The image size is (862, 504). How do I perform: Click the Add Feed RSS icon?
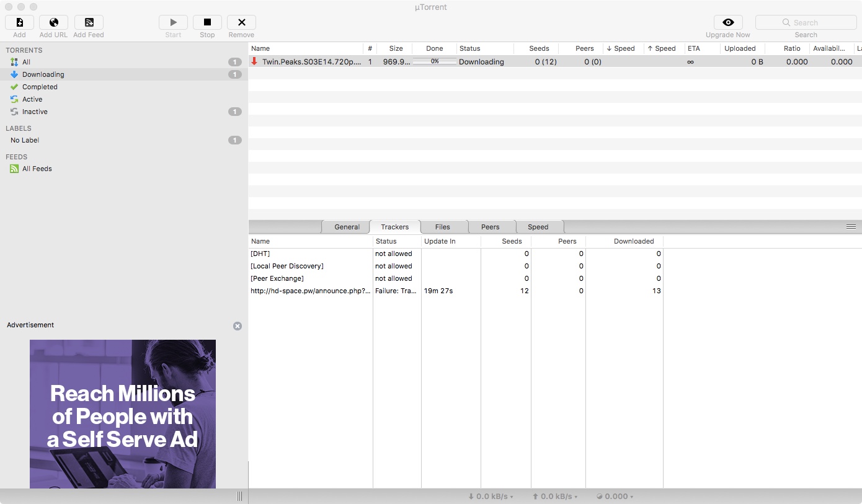coord(89,22)
